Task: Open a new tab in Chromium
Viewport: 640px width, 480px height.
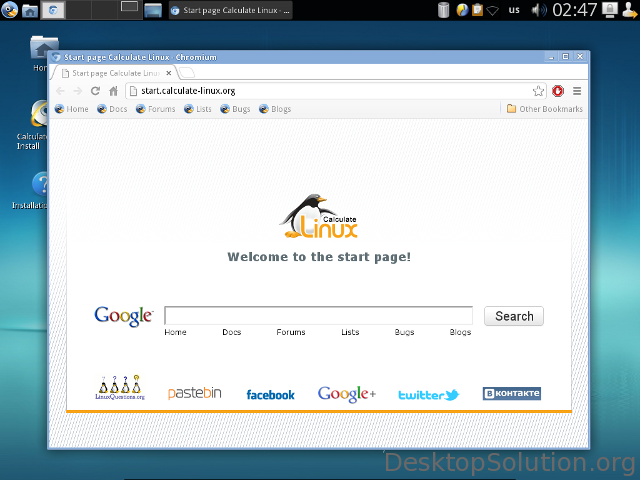Action: (x=187, y=73)
